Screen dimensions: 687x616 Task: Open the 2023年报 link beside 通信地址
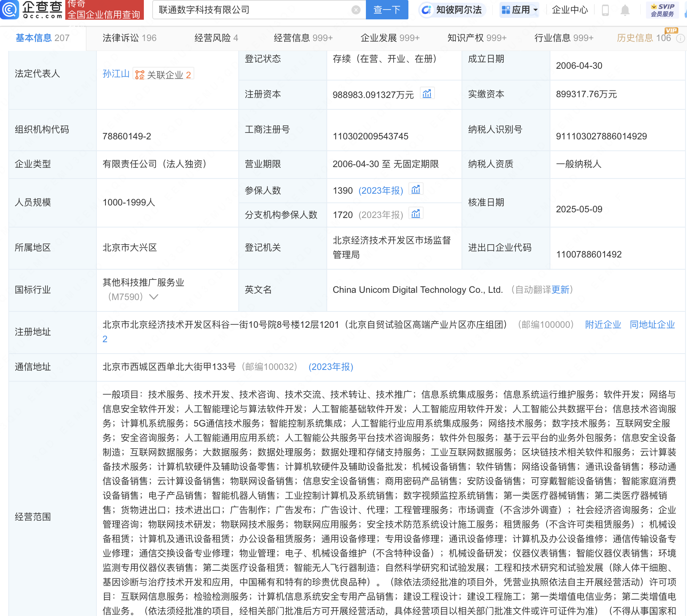tap(330, 367)
